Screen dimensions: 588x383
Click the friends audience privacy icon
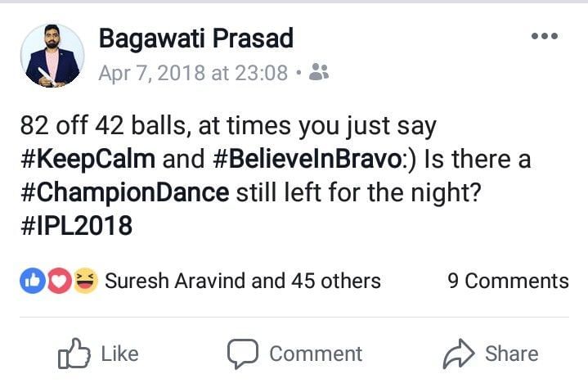(320, 73)
